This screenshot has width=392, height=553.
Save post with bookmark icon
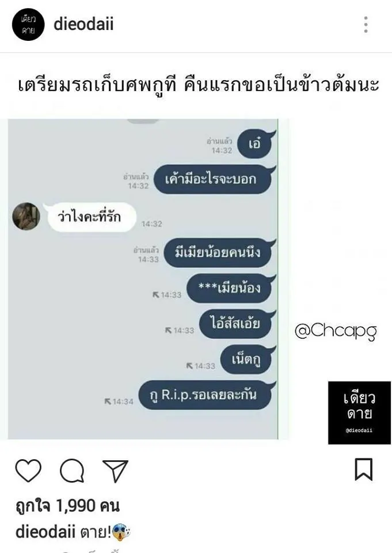(363, 469)
